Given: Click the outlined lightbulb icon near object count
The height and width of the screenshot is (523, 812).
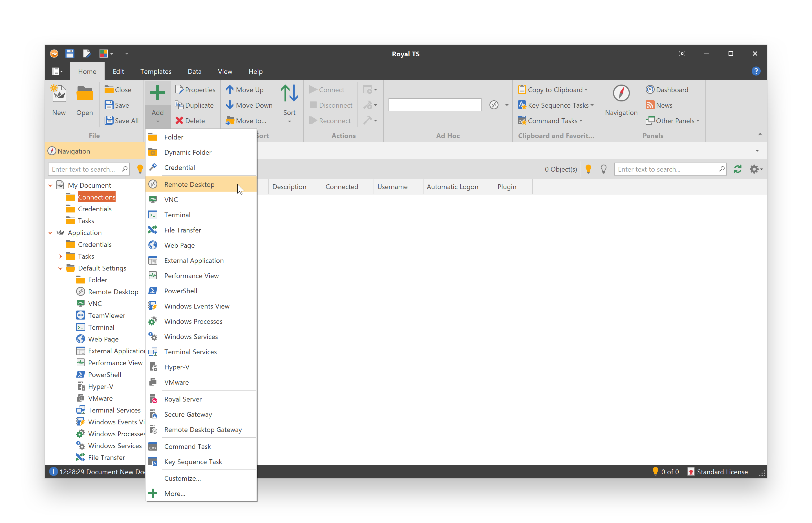Looking at the screenshot, I should click(603, 169).
